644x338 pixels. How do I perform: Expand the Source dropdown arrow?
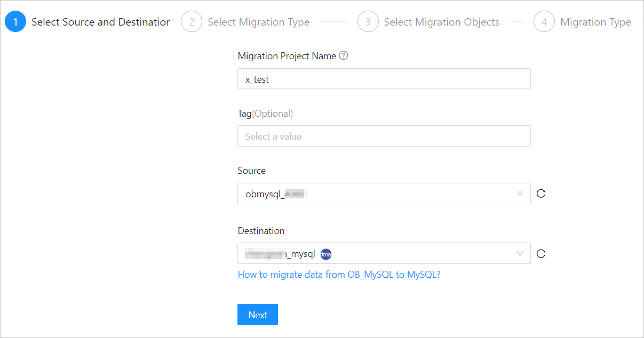click(520, 194)
